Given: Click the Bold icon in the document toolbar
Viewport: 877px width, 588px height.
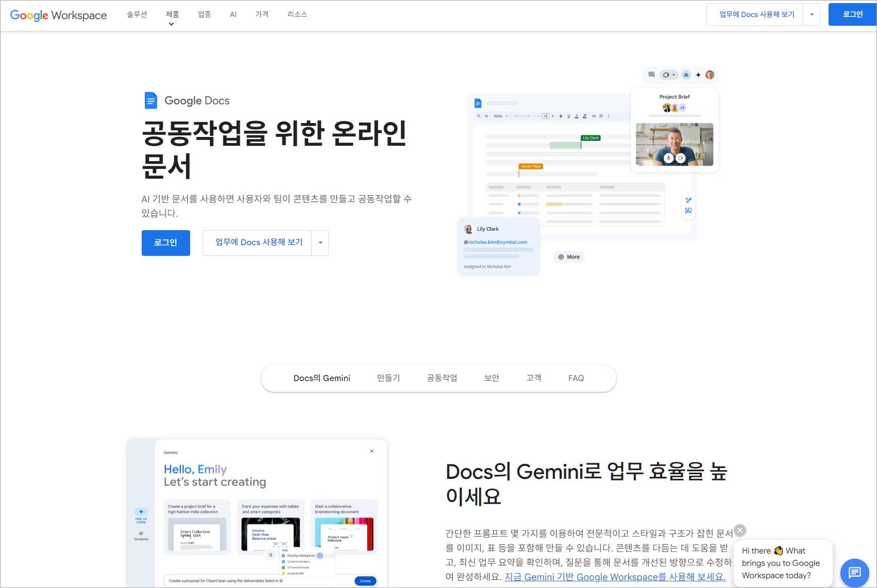Looking at the screenshot, I should click(561, 116).
